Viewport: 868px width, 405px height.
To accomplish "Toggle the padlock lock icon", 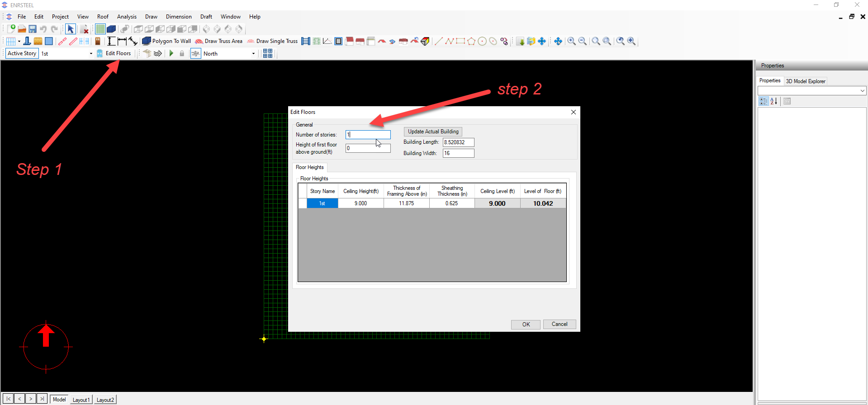I will 182,53.
